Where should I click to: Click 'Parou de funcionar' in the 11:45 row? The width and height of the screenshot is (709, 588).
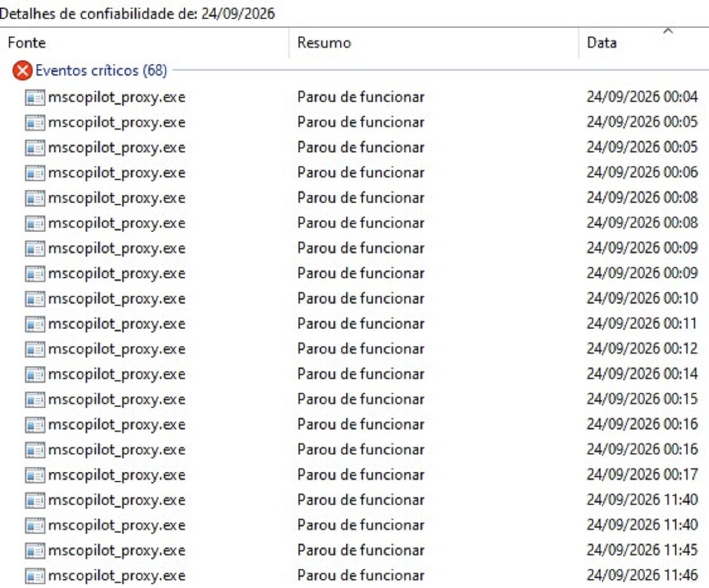(x=360, y=550)
